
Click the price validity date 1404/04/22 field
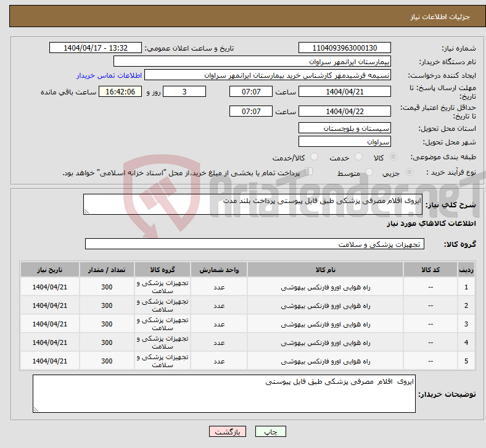pyautogui.click(x=345, y=111)
